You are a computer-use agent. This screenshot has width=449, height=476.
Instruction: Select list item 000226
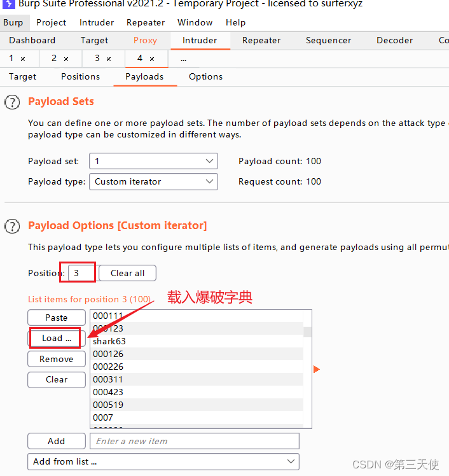click(x=197, y=367)
